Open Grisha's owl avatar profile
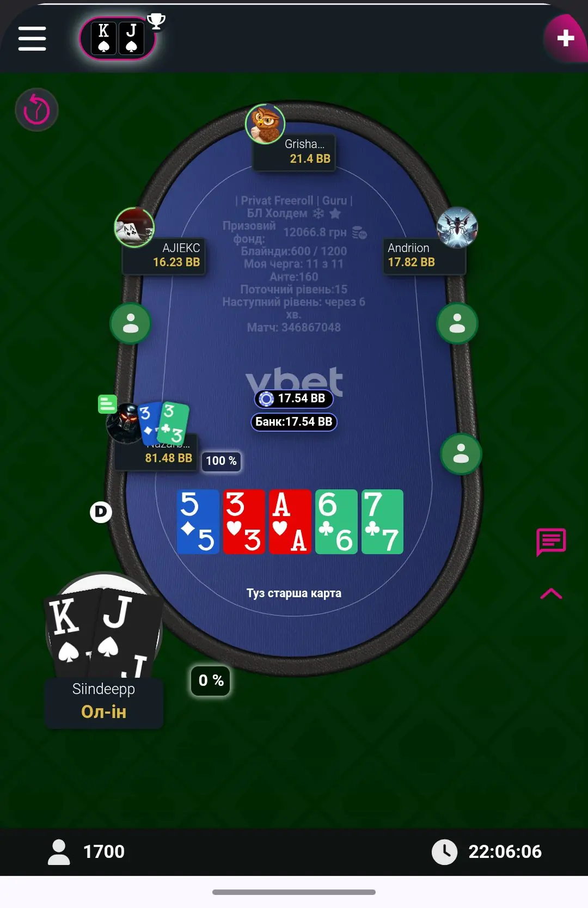The height and width of the screenshot is (908, 588). coord(265,124)
